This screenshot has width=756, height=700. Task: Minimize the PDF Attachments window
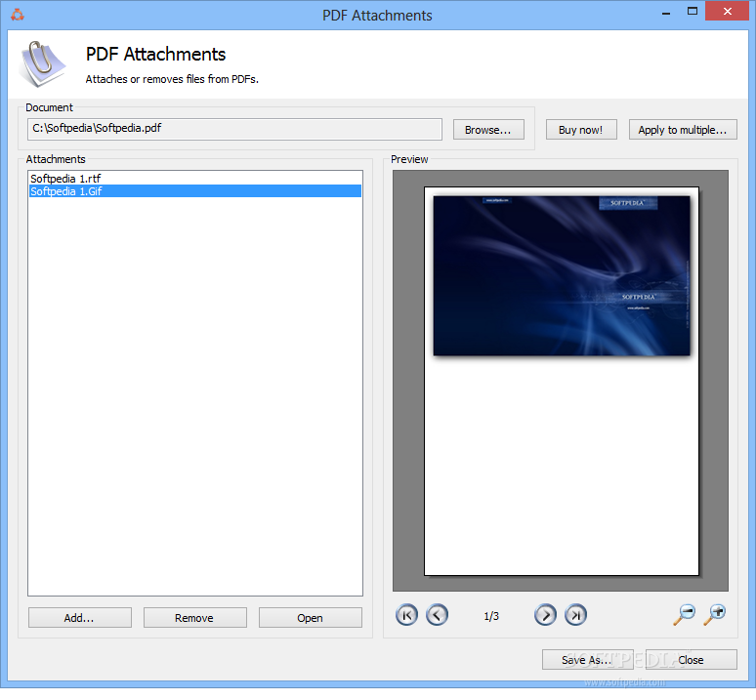click(x=666, y=12)
